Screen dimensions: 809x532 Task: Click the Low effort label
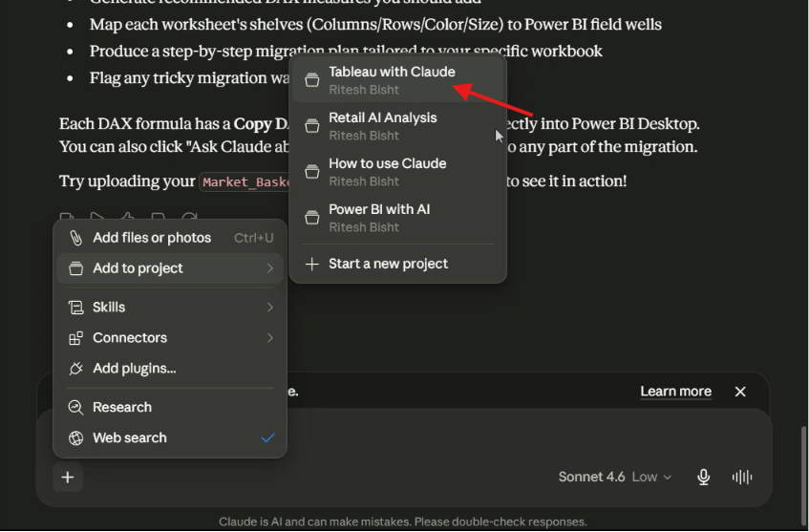(x=645, y=478)
